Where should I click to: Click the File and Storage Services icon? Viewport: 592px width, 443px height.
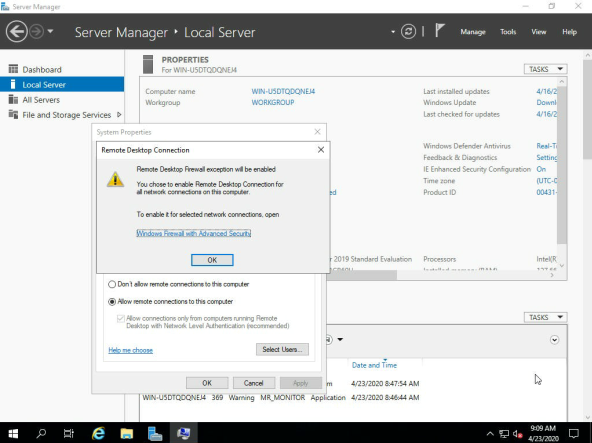pyautogui.click(x=13, y=114)
